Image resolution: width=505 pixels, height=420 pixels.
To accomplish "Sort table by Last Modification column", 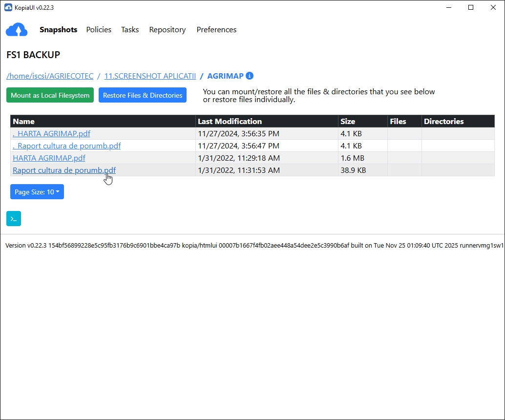I will tap(230, 122).
